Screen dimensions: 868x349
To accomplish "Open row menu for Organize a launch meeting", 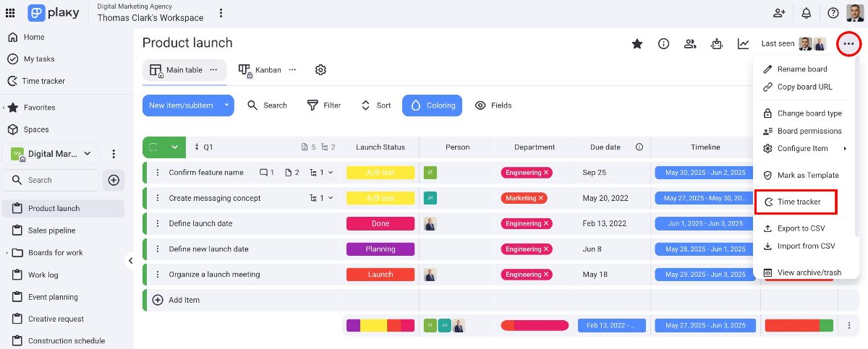I will coord(157,275).
